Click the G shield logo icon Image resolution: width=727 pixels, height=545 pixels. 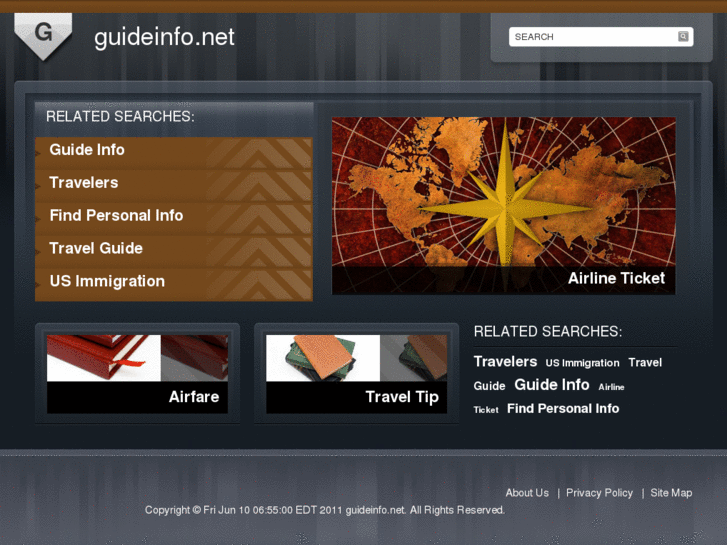pyautogui.click(x=43, y=36)
